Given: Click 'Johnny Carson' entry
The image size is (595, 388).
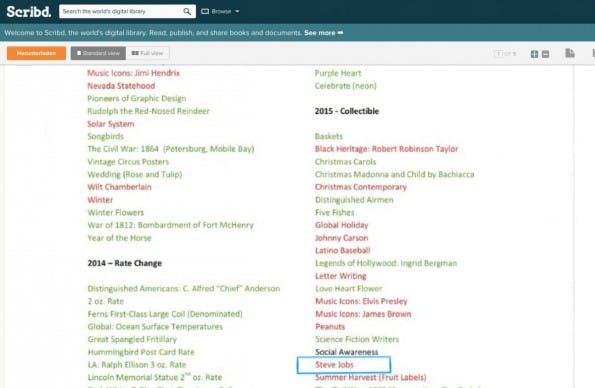Looking at the screenshot, I should click(342, 238).
